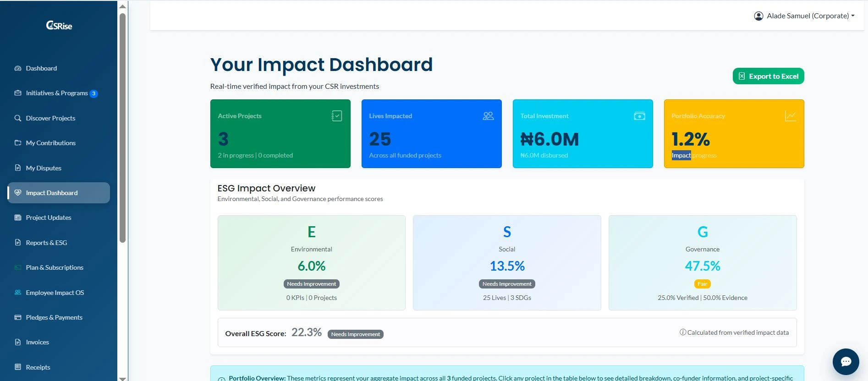The height and width of the screenshot is (381, 868).
Task: Click the Receipts icon in sidebar
Action: click(x=18, y=367)
